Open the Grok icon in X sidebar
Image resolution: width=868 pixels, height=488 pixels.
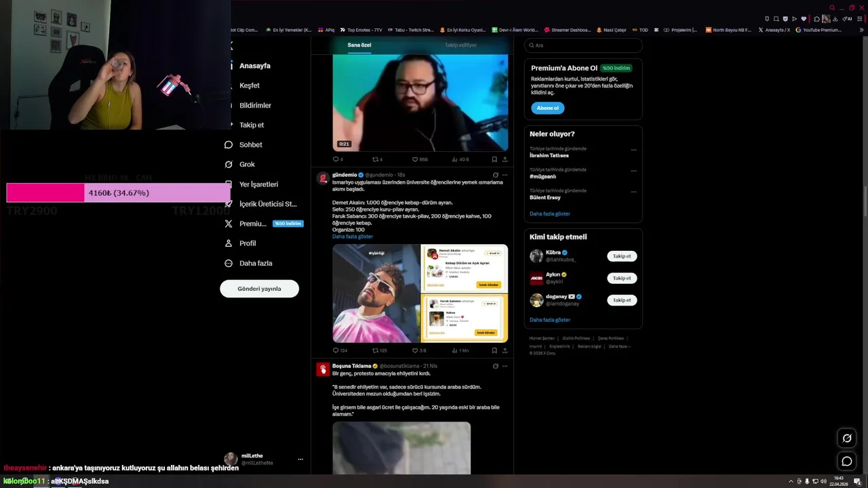coord(229,164)
